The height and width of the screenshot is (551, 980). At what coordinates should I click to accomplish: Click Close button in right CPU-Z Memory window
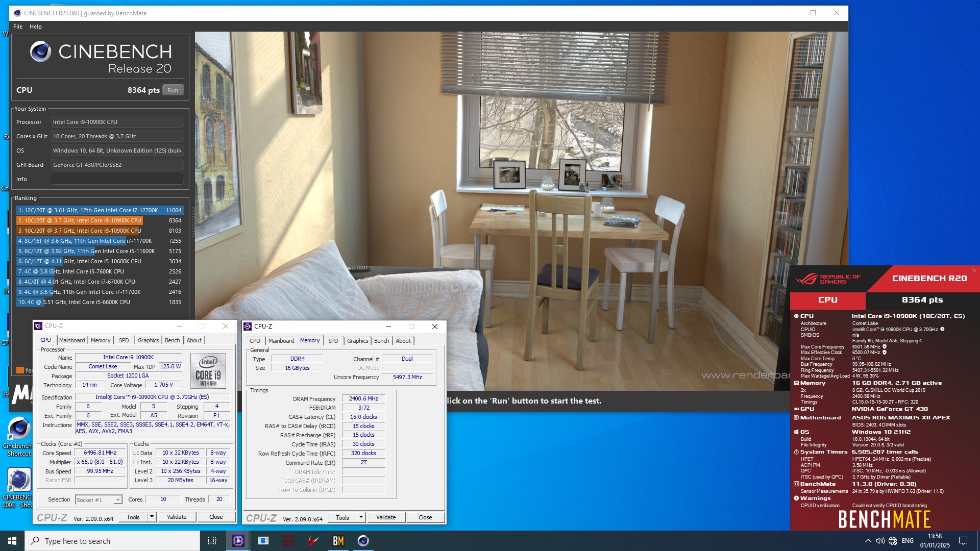[x=425, y=517]
